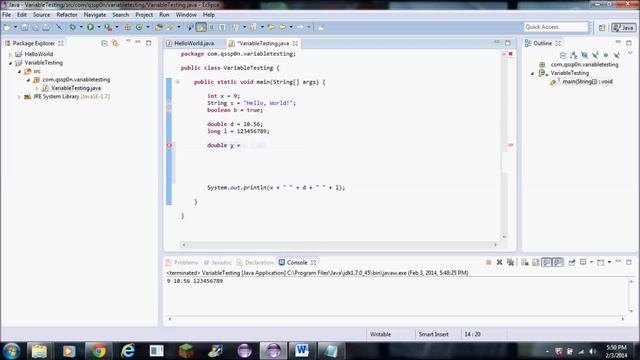Open Internet Explorer from the taskbar
640x360 pixels.
point(128,351)
